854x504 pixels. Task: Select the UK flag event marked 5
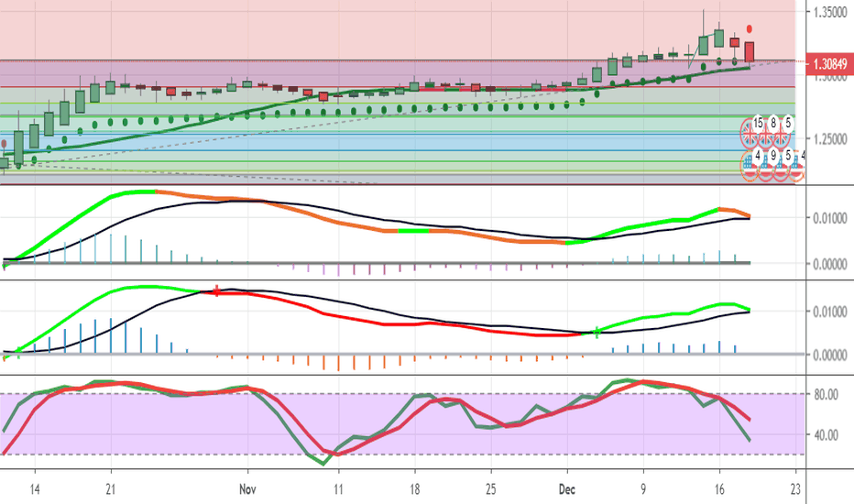(782, 136)
